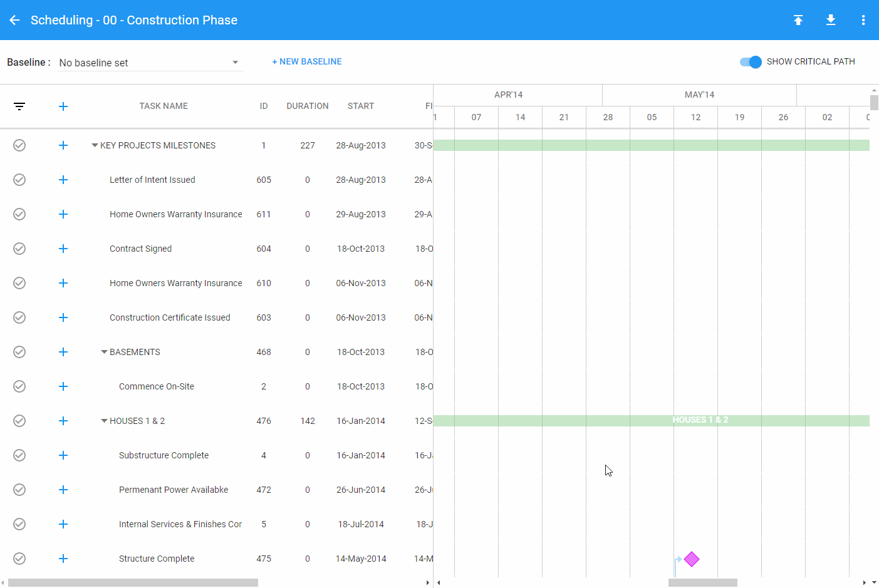Mark KEY PROJECTS MILESTONES as complete
The width and height of the screenshot is (879, 588).
pos(19,145)
